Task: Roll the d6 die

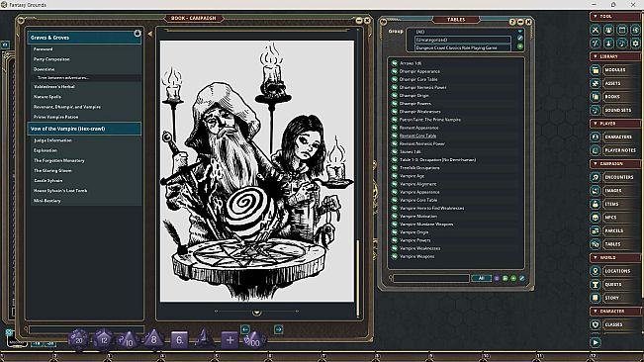Action: [179, 340]
